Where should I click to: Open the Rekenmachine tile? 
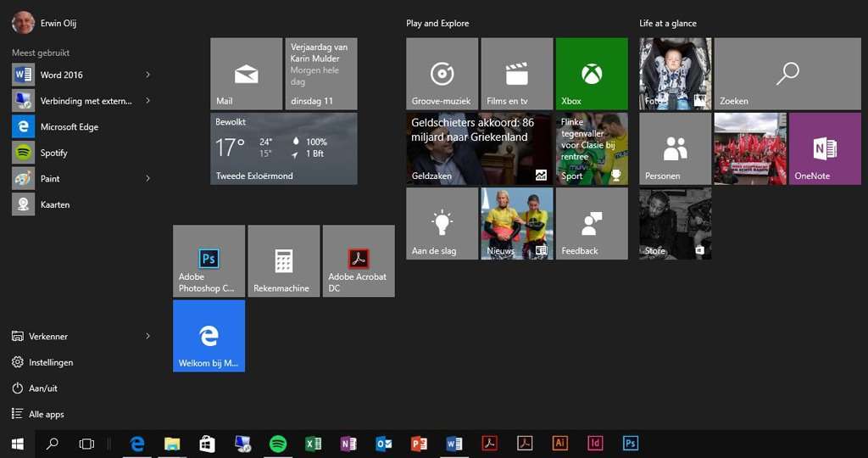click(x=284, y=261)
